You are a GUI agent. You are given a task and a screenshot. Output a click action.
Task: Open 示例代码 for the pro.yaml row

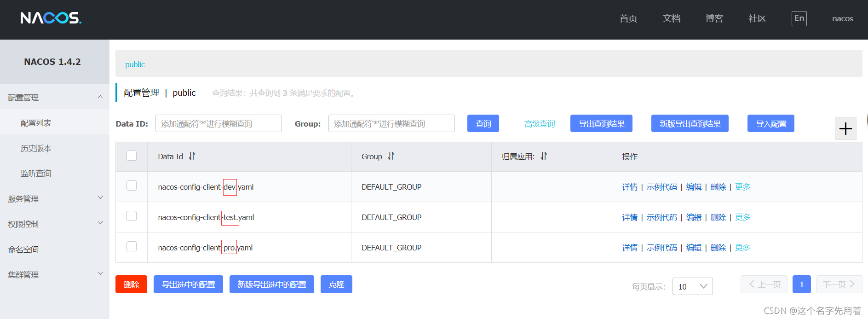pos(662,248)
